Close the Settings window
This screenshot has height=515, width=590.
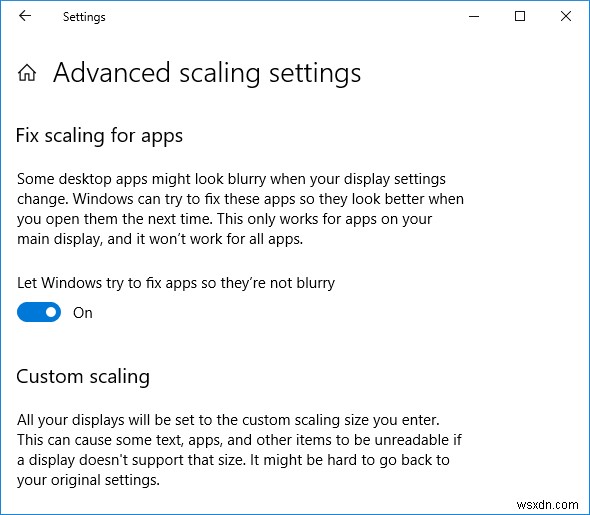click(566, 16)
